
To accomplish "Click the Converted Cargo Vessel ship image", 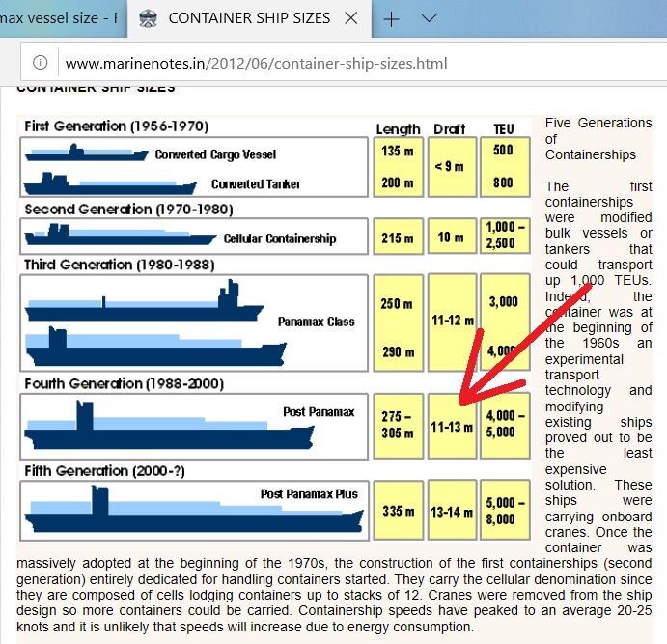I will pos(85,153).
